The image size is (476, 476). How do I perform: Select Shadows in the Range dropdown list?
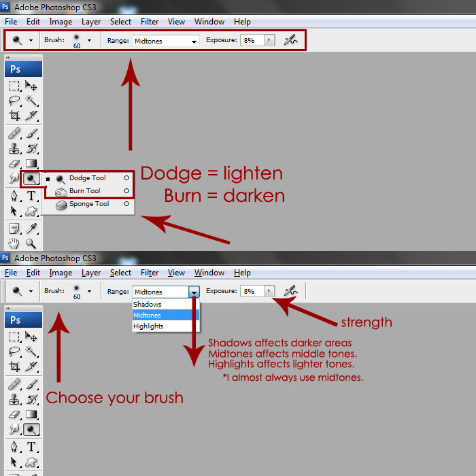pyautogui.click(x=166, y=304)
